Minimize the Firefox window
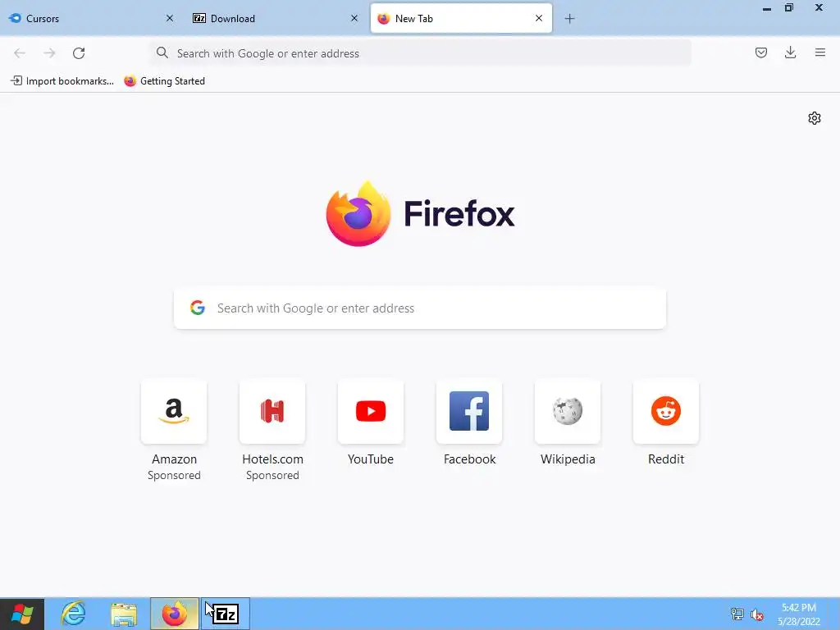The image size is (840, 630). [767, 8]
